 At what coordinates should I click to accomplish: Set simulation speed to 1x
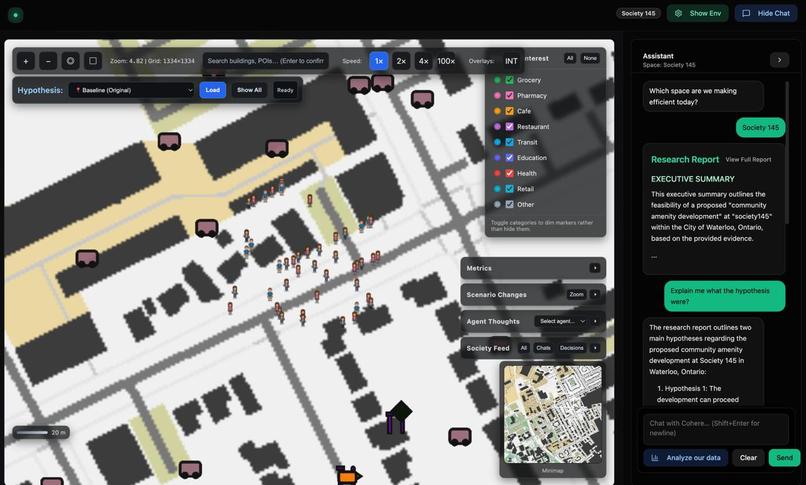pos(379,61)
